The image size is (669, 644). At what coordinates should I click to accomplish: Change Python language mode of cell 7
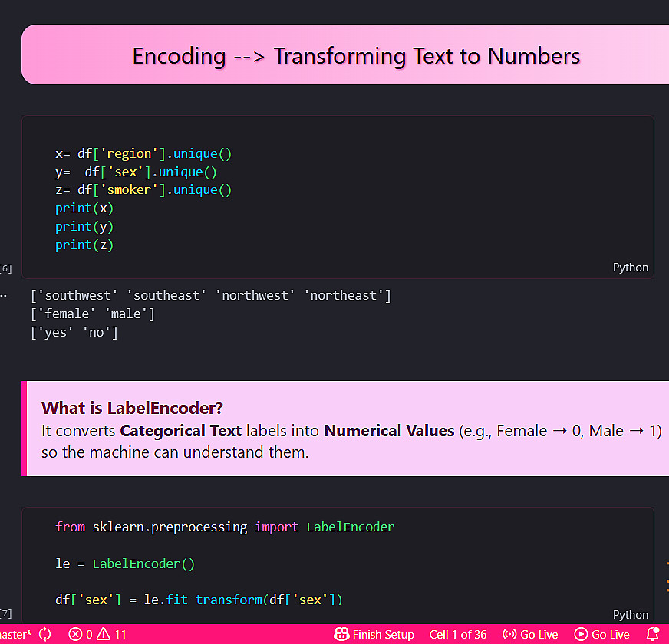[x=630, y=615]
